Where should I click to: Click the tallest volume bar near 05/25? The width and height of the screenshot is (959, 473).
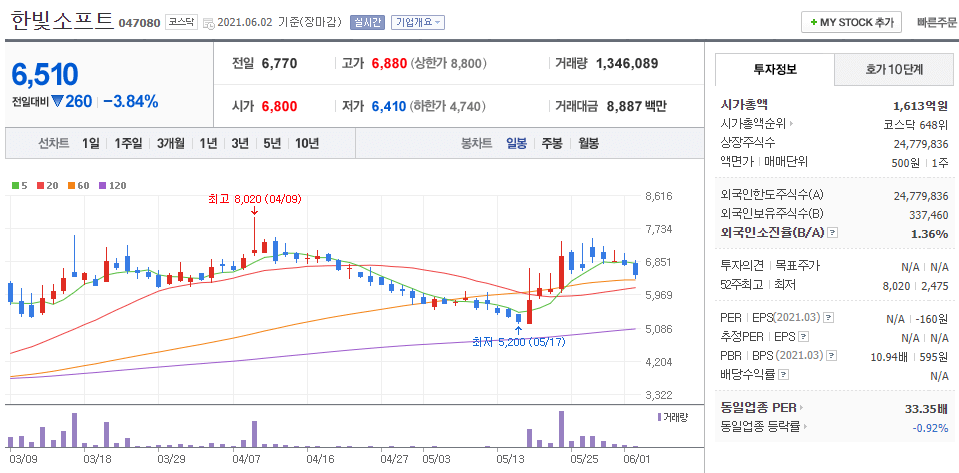pos(561,429)
